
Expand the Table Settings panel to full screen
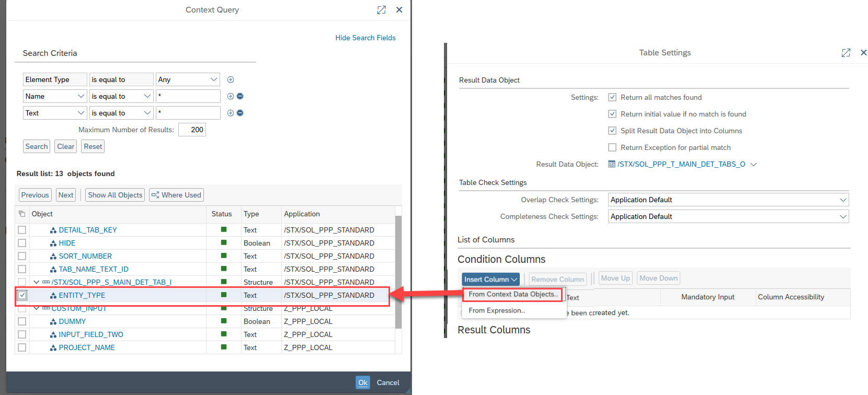tap(846, 53)
